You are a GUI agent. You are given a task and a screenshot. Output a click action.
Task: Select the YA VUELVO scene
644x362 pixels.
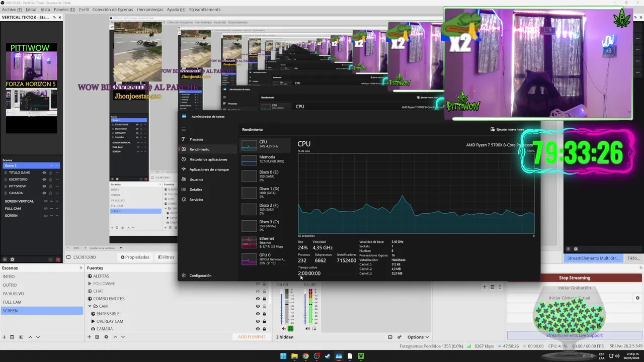41,294
